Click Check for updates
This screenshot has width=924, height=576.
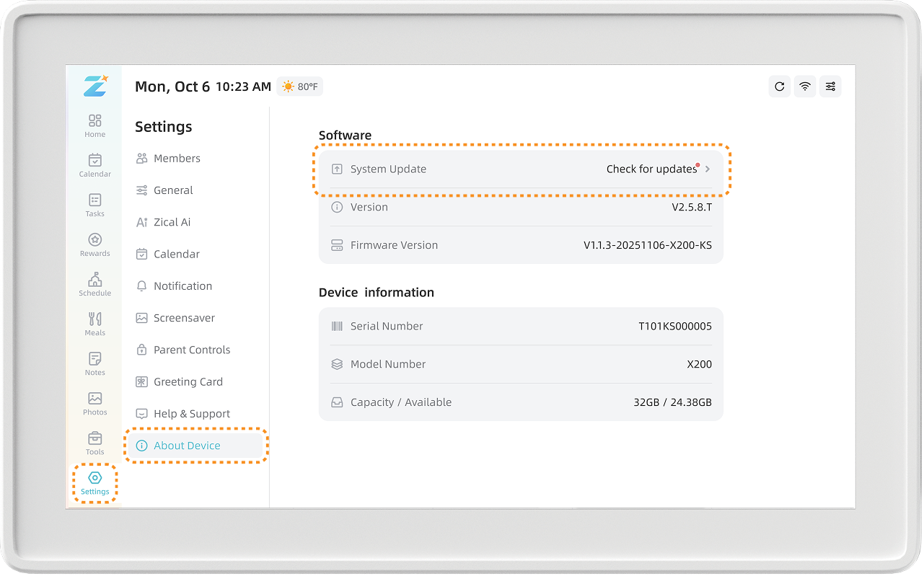click(652, 169)
